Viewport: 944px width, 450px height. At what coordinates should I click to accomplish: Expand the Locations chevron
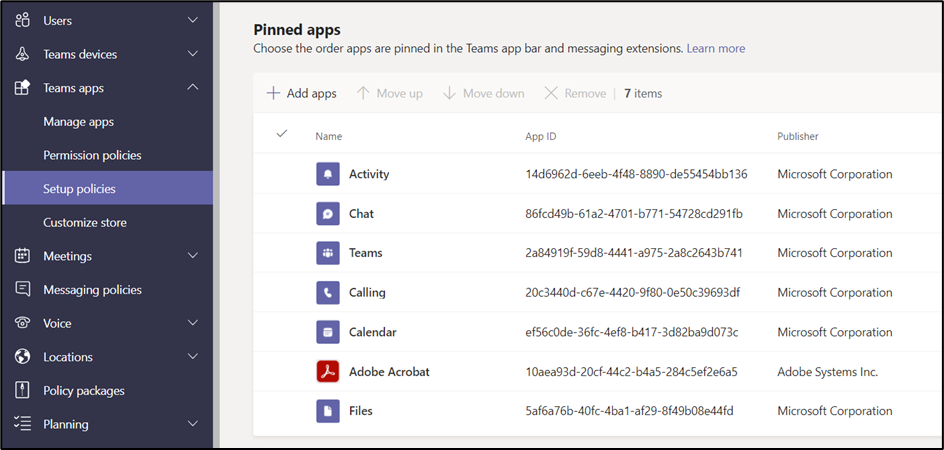[193, 357]
